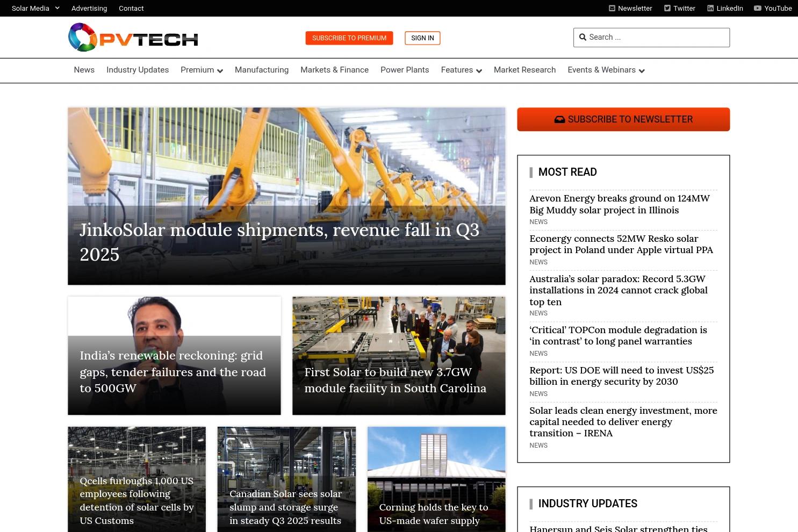Click Events & Webinars nav label
The height and width of the screenshot is (532, 798).
click(601, 70)
